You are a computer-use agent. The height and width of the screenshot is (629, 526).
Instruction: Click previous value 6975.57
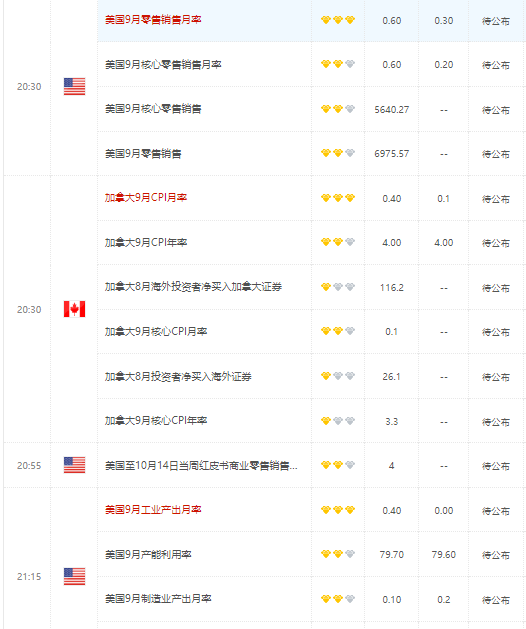(392, 154)
